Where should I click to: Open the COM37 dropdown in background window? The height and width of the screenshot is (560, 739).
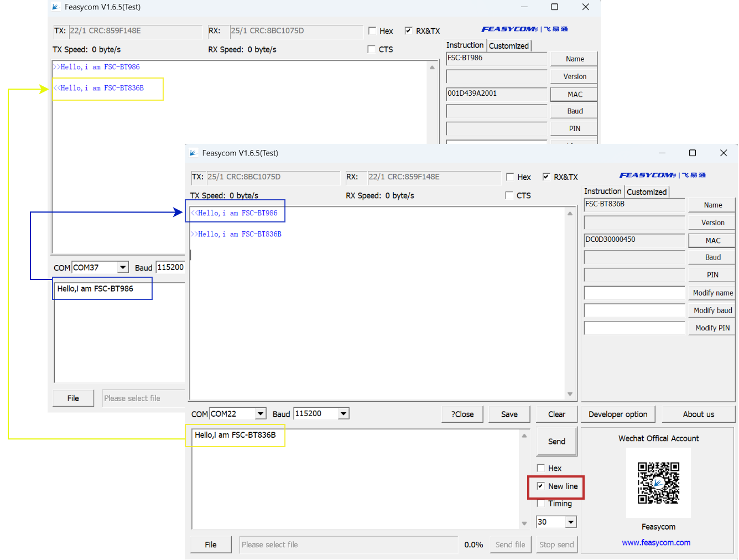[x=123, y=267]
